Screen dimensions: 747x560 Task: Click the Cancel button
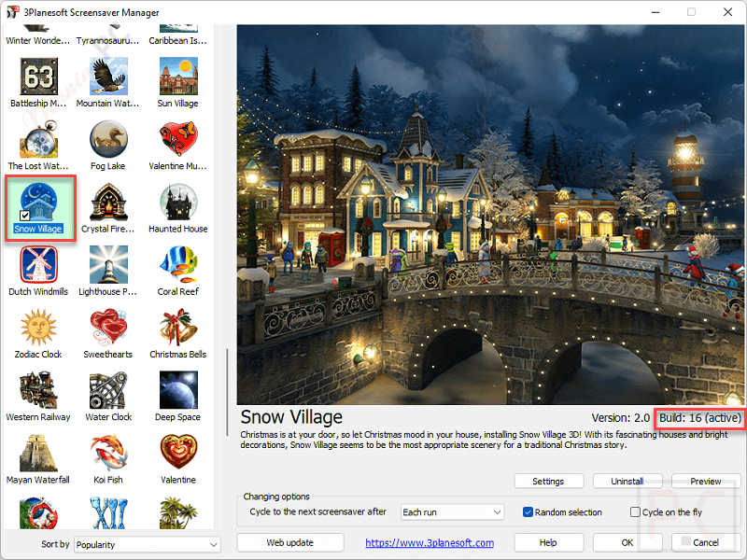click(706, 542)
